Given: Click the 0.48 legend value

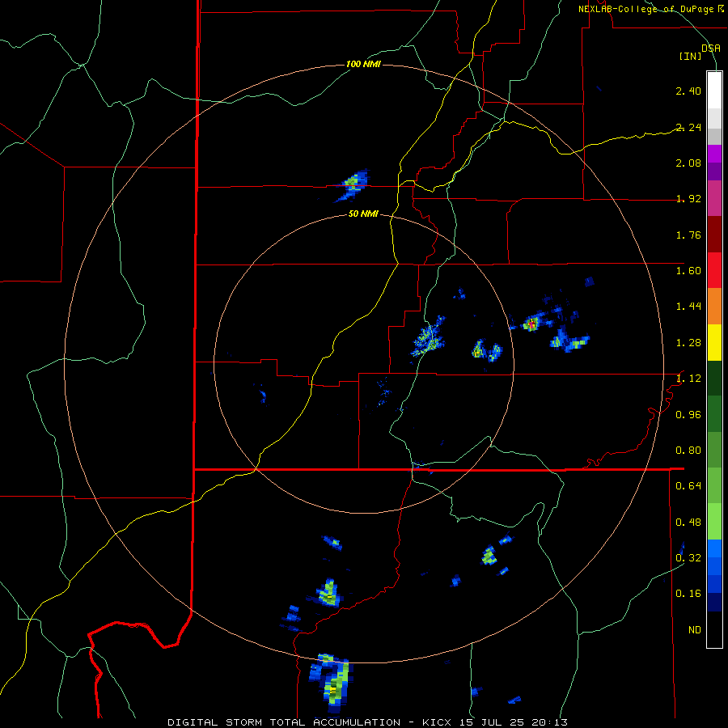Looking at the screenshot, I should pos(688,523).
